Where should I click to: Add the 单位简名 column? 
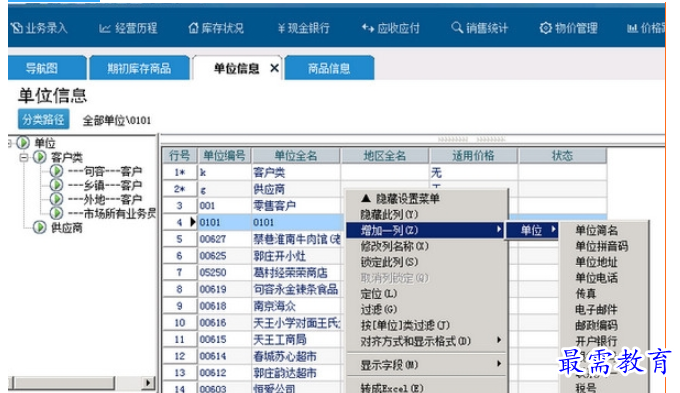point(596,230)
